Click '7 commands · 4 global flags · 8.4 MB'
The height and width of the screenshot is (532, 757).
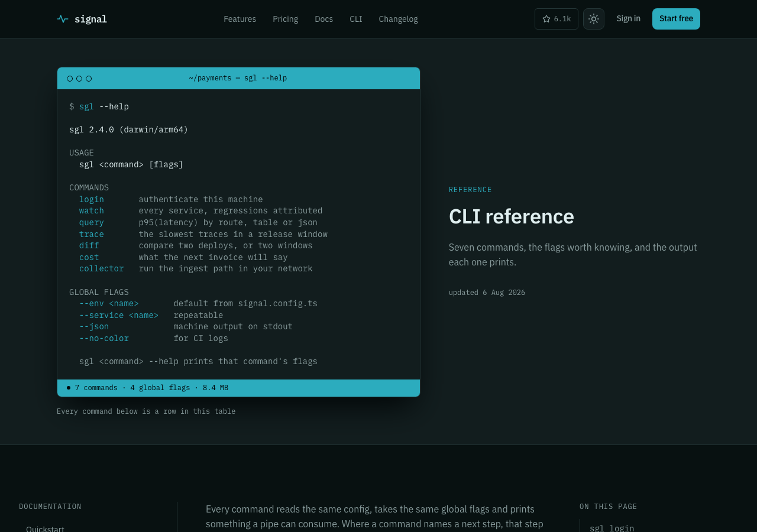[151, 388]
